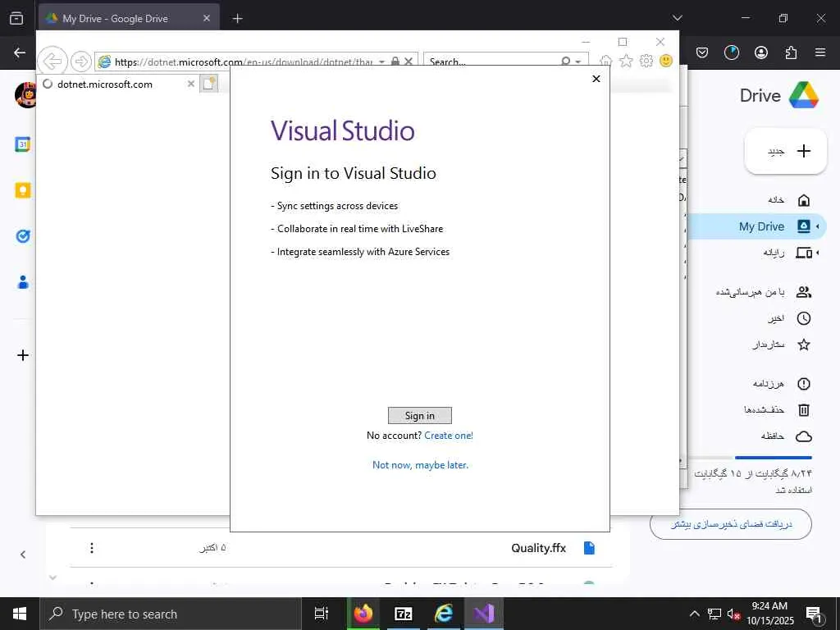Open Contacts in Drive side panel

[22, 282]
